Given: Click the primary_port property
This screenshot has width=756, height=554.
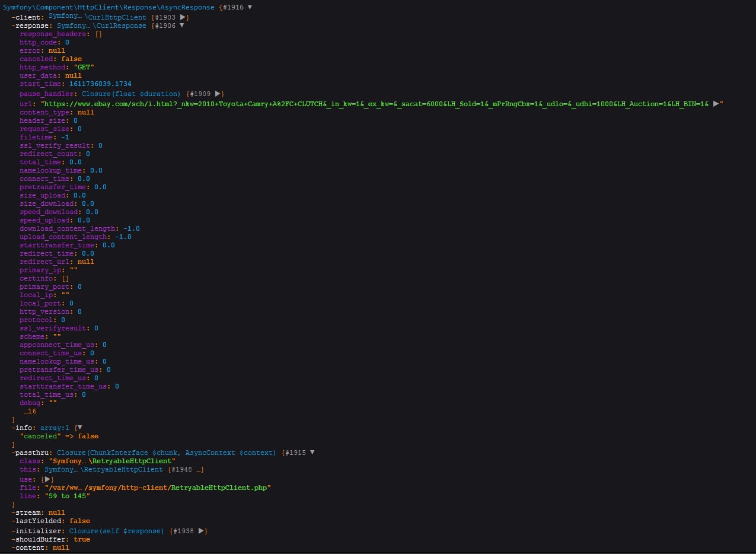Looking at the screenshot, I should pos(44,286).
